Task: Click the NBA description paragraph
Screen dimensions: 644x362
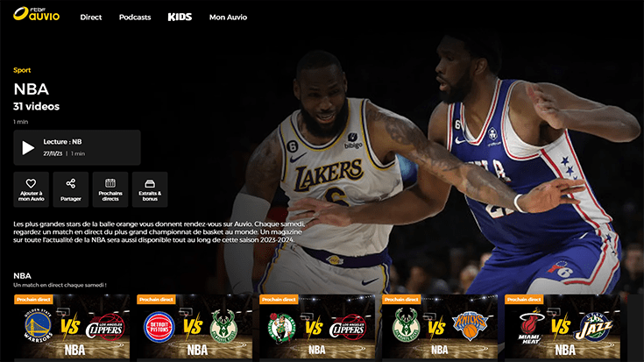Action: tap(159, 232)
